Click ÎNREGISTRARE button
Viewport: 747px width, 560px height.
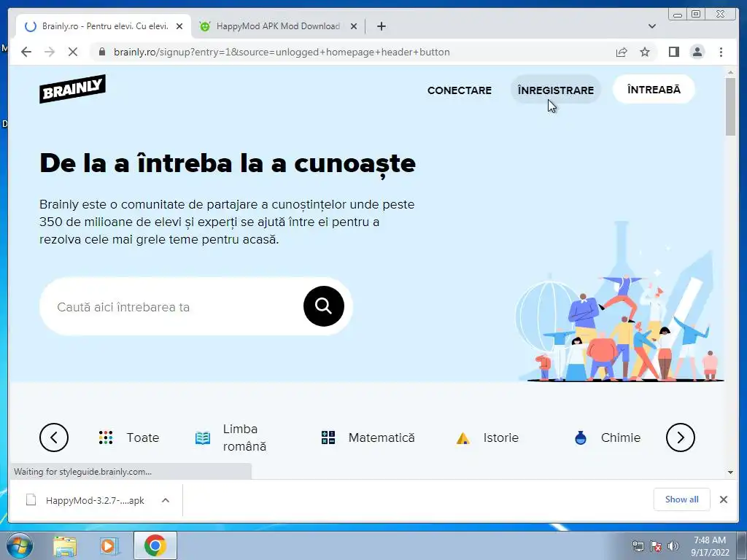(555, 90)
